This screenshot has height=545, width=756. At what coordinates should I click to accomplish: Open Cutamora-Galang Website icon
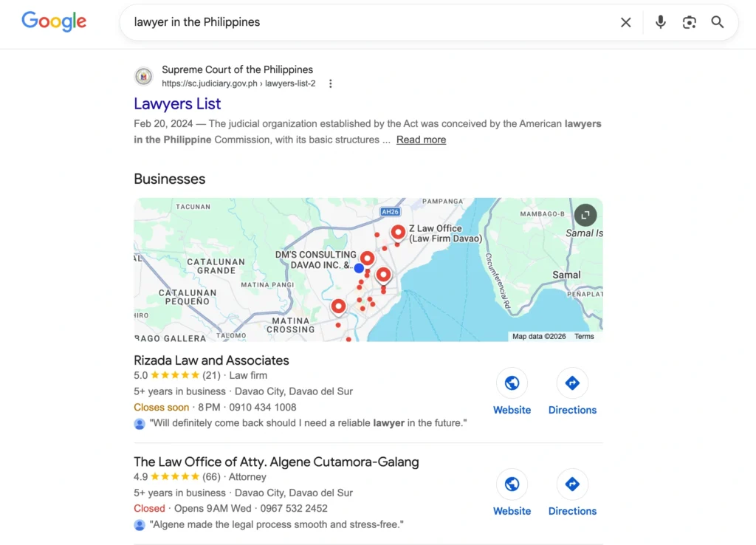coord(512,484)
